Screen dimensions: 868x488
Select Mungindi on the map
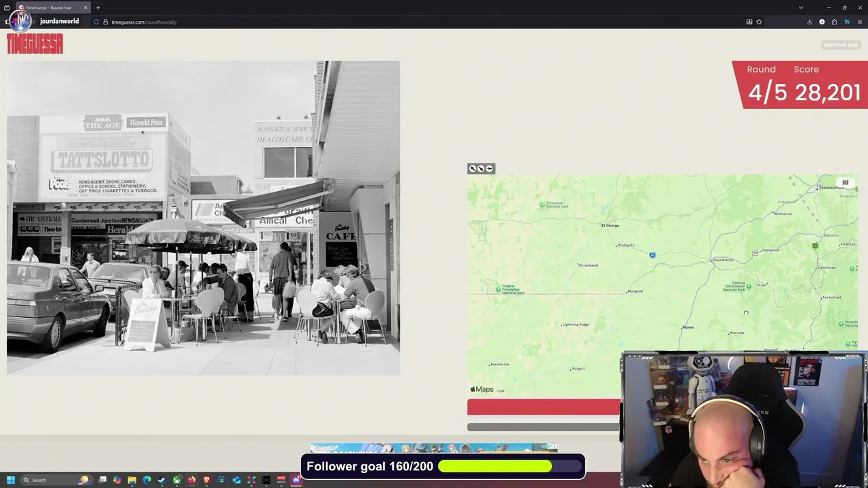coord(635,291)
